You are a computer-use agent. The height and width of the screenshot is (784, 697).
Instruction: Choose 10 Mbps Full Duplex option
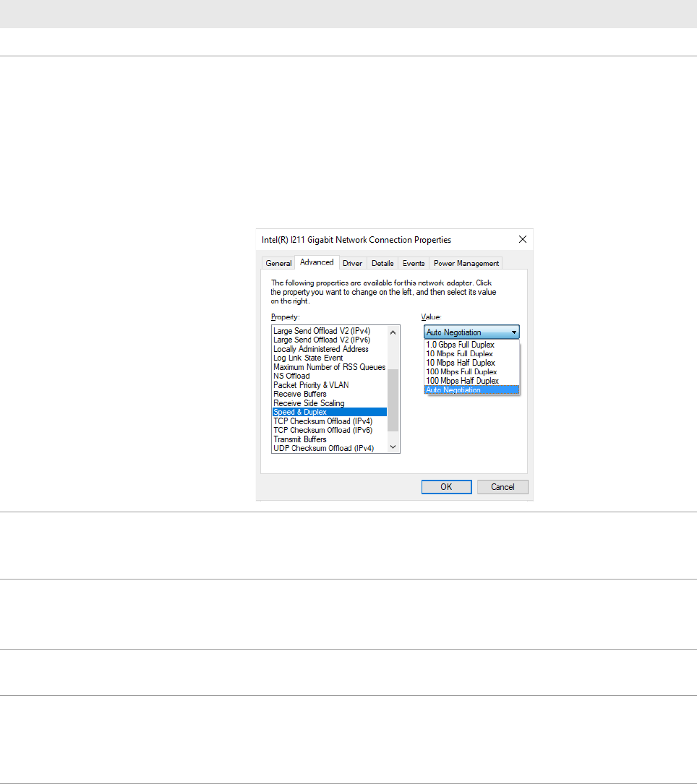click(x=472, y=353)
